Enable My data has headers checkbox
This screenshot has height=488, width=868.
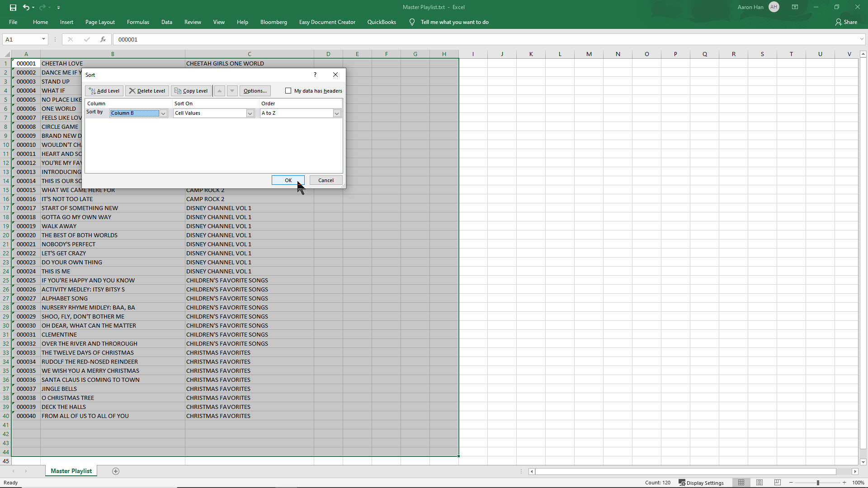288,91
